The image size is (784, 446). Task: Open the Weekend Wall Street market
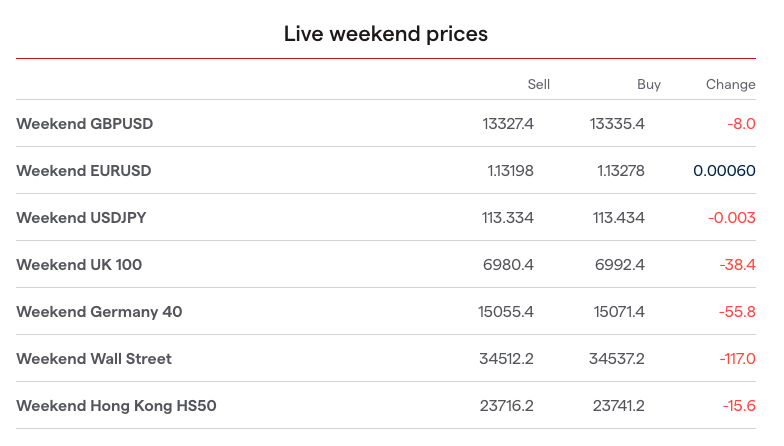point(94,359)
